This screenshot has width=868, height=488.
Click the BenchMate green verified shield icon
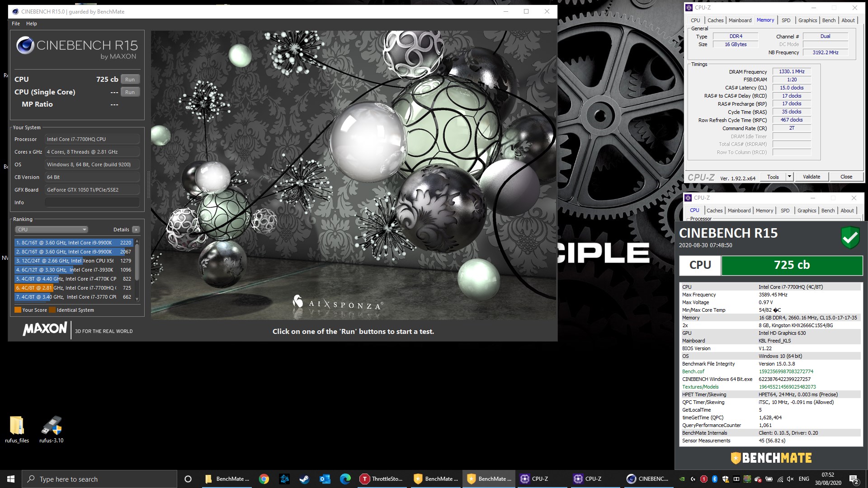click(x=850, y=238)
